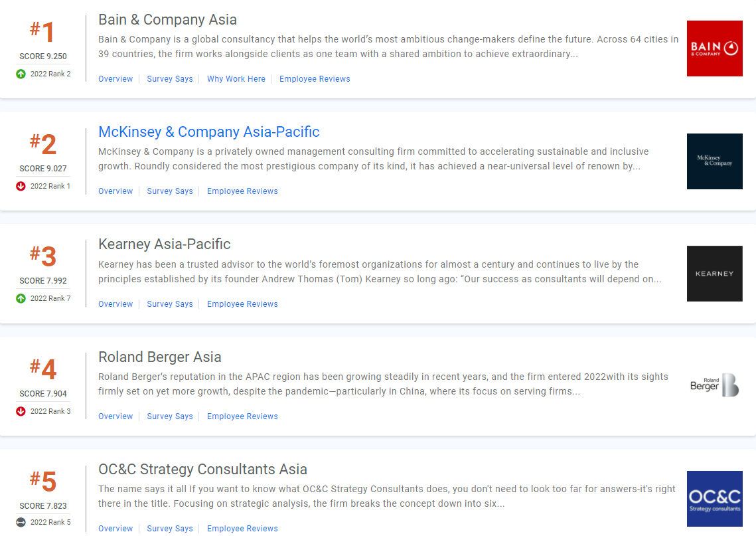Screen dimensions: 756x536
Task: Click unchanged rank icon beside OC&C's 2022 Rank
Action: tap(21, 522)
